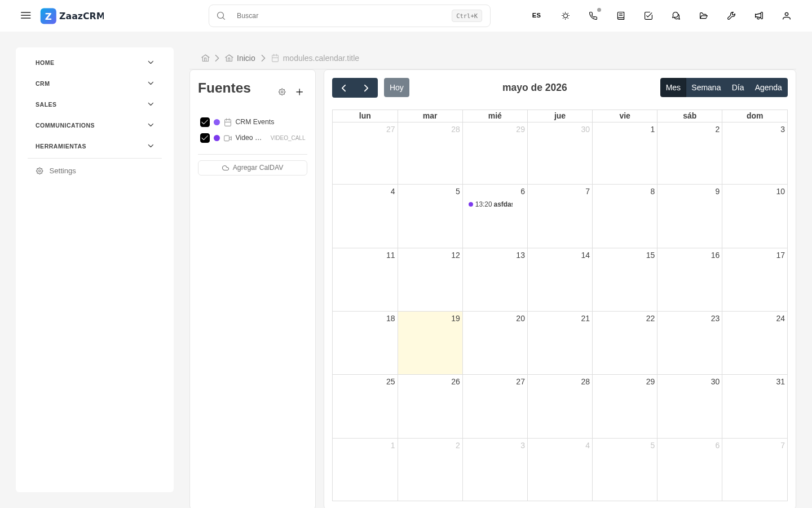This screenshot has width=812, height=508.
Task: Open the chat messages icon
Action: coord(676,16)
